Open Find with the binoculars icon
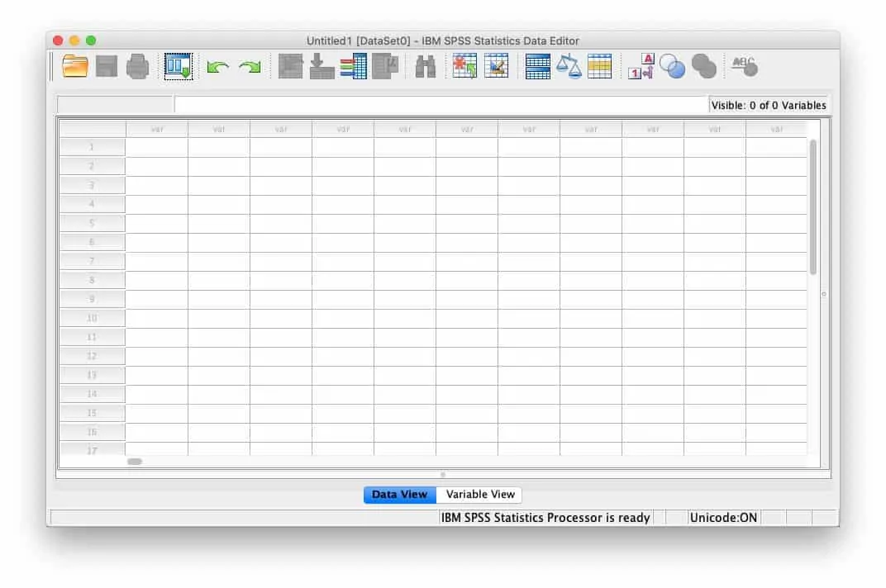Viewport: 886px width, 588px height. (x=426, y=67)
